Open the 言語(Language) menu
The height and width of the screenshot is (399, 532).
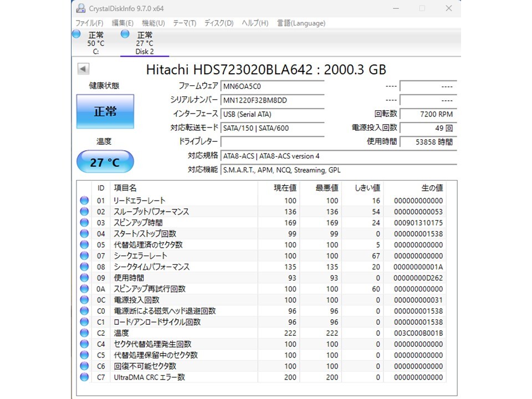click(x=301, y=23)
